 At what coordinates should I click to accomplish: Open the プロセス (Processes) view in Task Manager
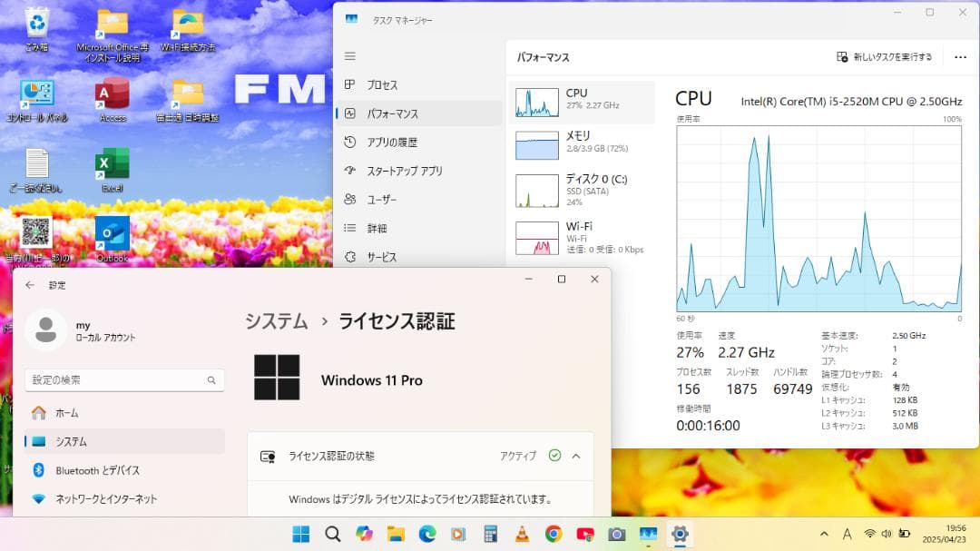tap(383, 84)
